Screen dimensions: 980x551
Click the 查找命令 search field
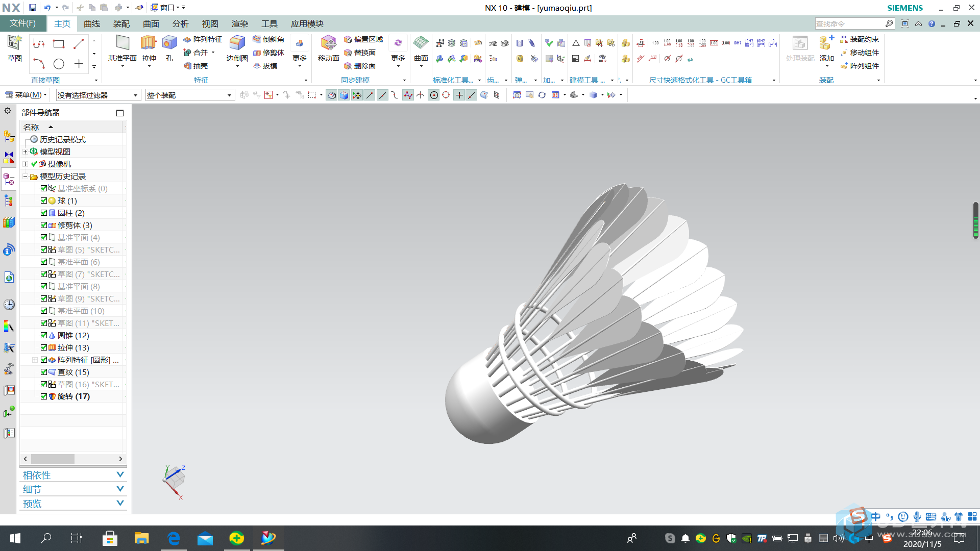click(x=850, y=23)
